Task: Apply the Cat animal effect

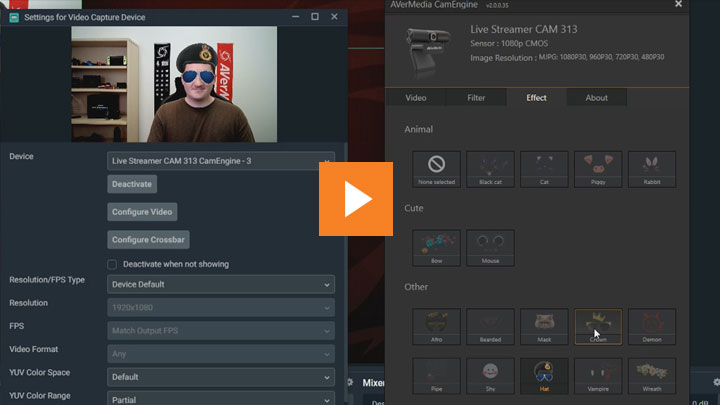Action: point(544,169)
